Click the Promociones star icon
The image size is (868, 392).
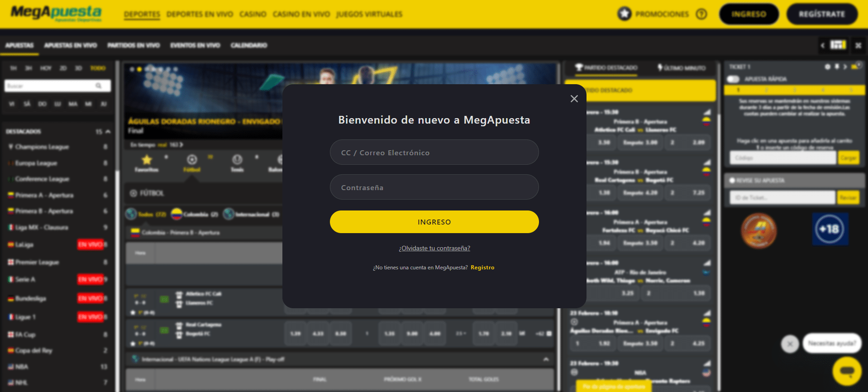click(625, 14)
